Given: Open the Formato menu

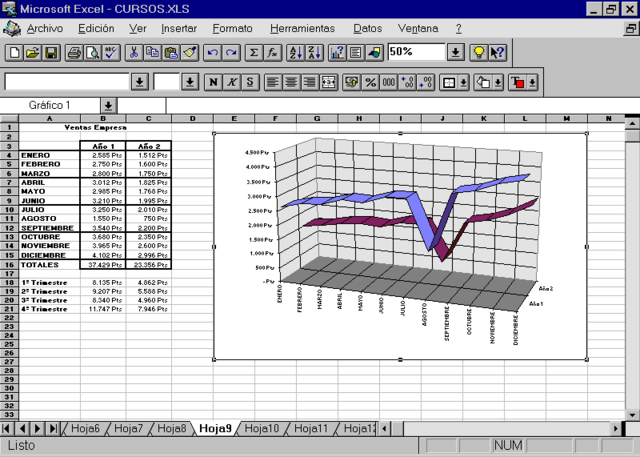Looking at the screenshot, I should pyautogui.click(x=232, y=29).
